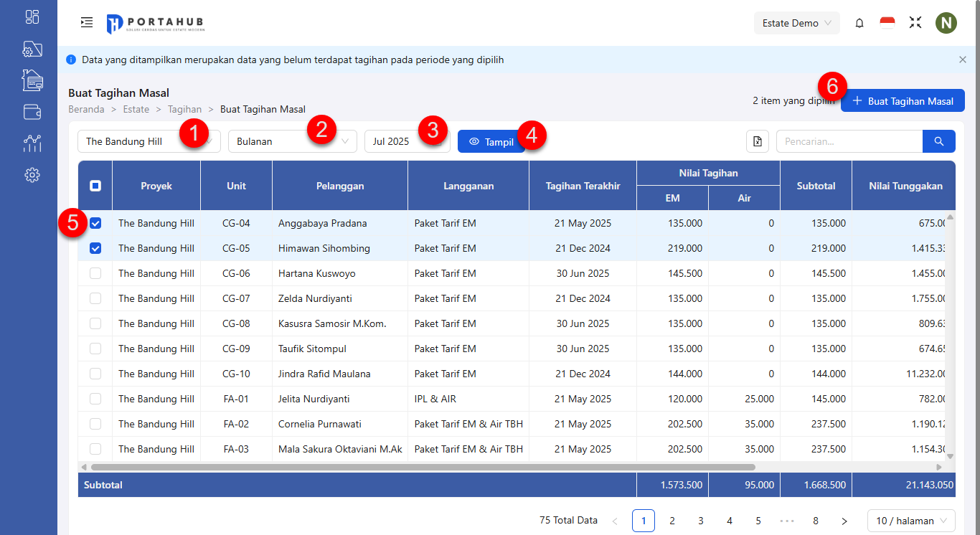Open the notification bell

pyautogui.click(x=859, y=23)
